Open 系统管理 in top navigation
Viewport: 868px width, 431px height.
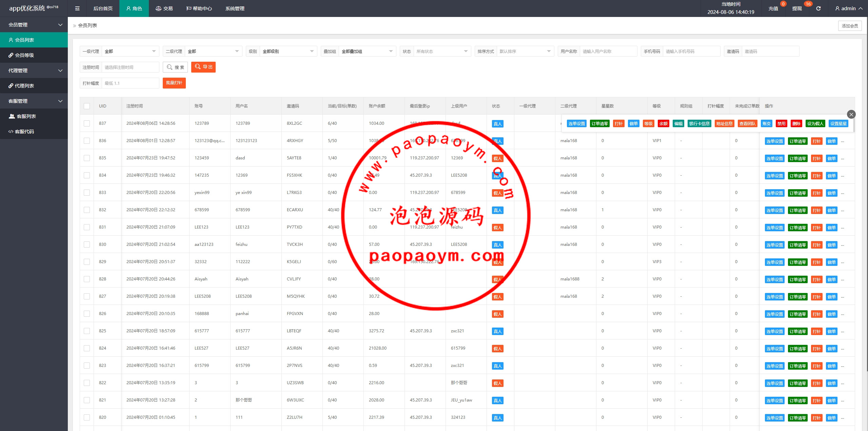click(x=235, y=8)
